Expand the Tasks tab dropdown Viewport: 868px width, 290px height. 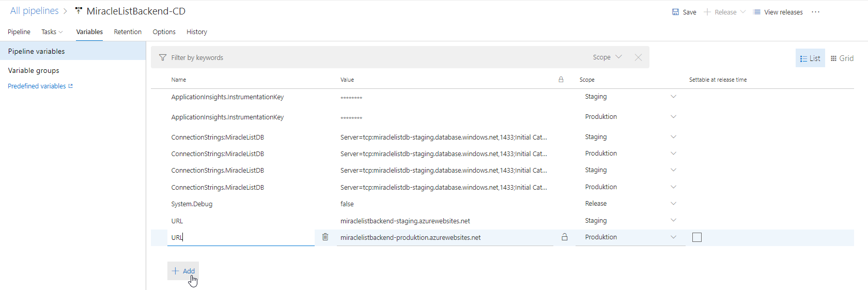(x=60, y=32)
